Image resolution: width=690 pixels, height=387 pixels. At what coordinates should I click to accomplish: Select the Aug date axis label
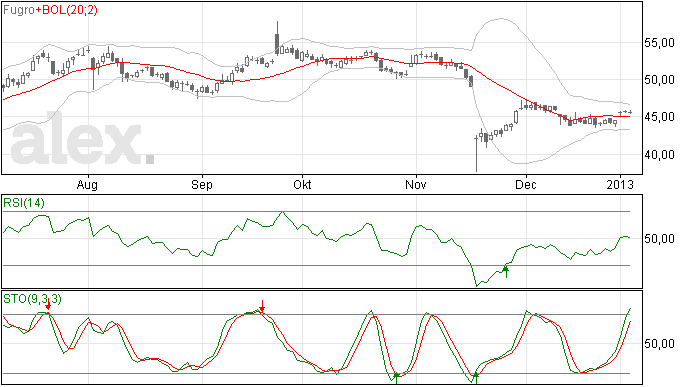point(87,184)
